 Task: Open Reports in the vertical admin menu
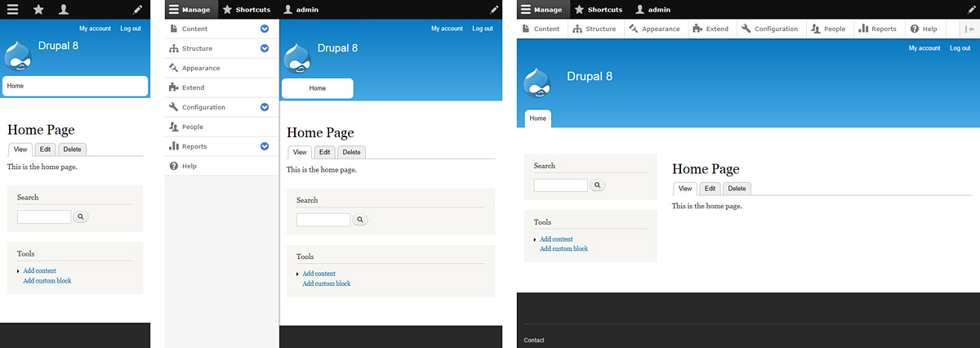click(x=194, y=146)
